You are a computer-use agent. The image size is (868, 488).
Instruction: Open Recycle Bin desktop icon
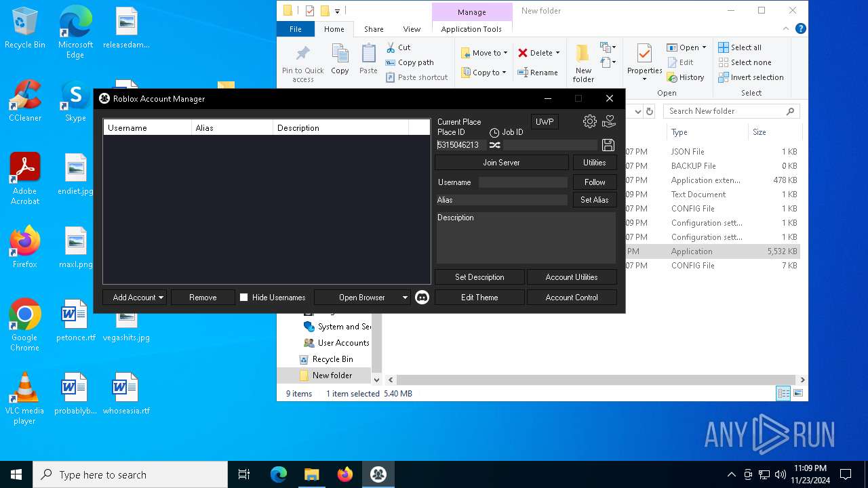[x=25, y=28]
